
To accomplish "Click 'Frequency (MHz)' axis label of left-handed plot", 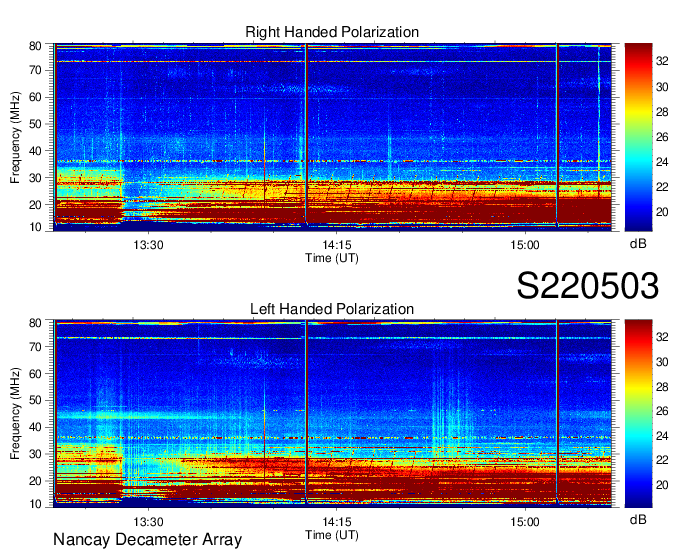I will click(x=15, y=414).
